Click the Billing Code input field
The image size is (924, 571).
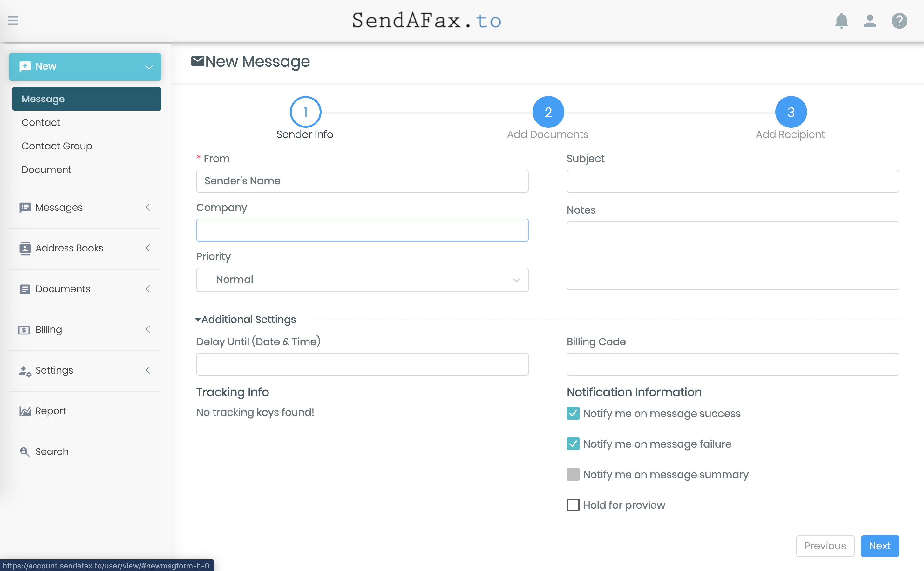tap(733, 364)
